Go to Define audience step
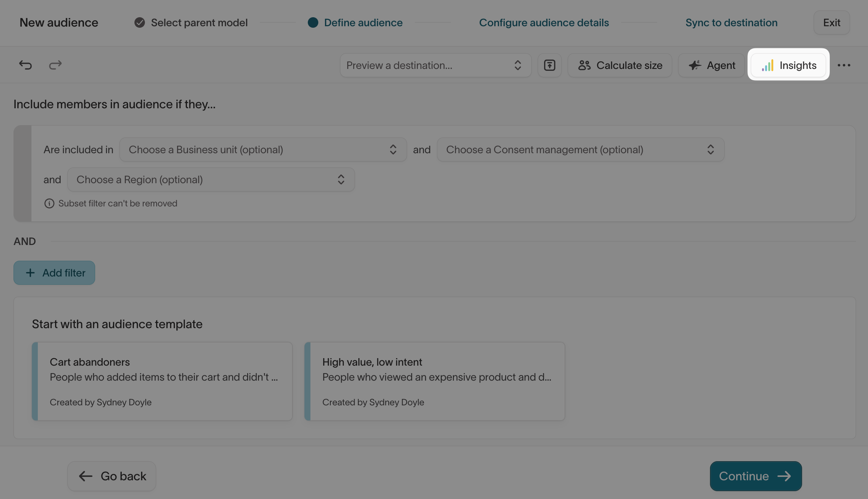Viewport: 868px width, 499px height. 355,22
